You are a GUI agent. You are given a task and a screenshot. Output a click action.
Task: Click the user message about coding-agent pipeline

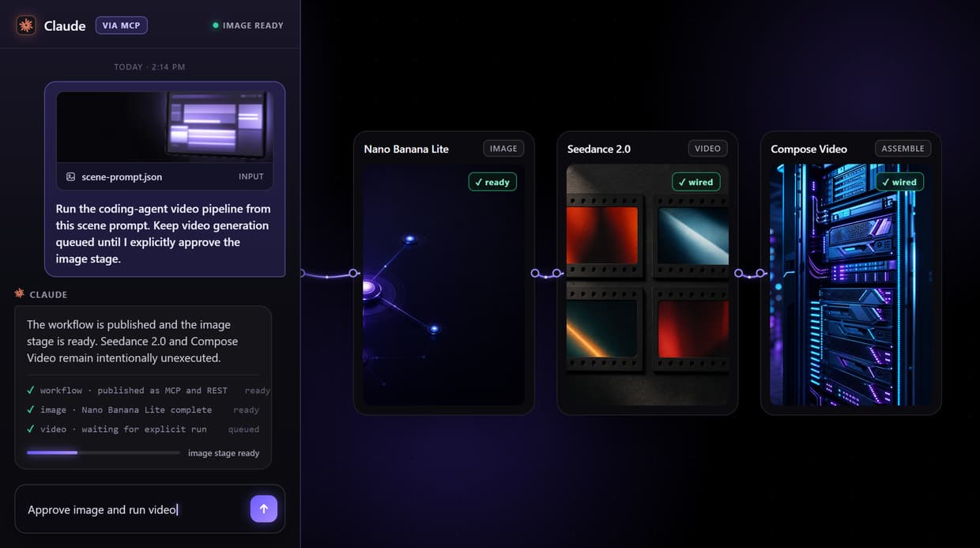[x=164, y=233]
